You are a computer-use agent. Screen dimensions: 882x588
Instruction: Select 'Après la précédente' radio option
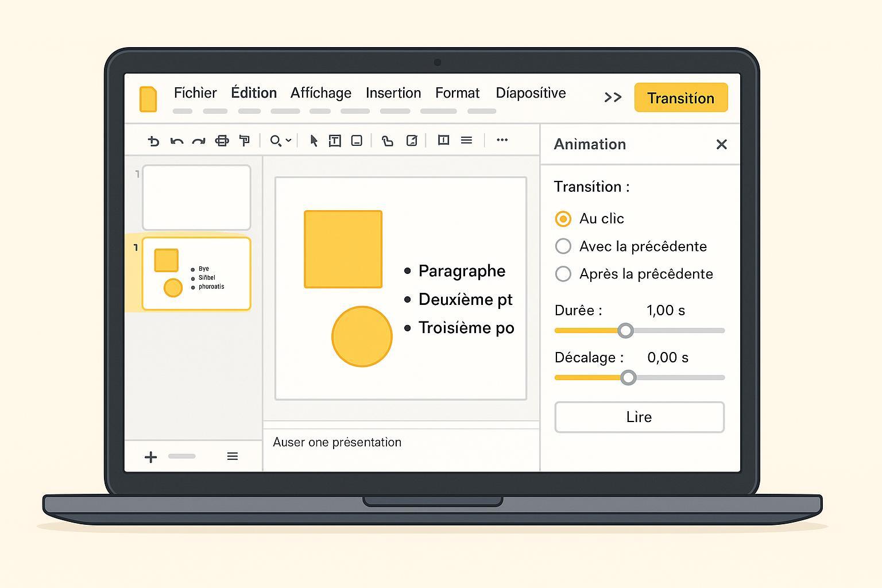point(563,274)
